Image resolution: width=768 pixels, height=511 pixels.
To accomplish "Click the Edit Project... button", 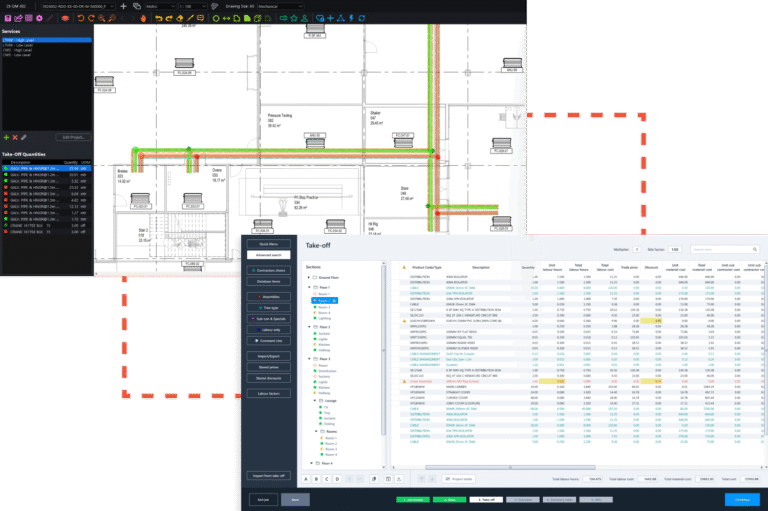I will 73,138.
